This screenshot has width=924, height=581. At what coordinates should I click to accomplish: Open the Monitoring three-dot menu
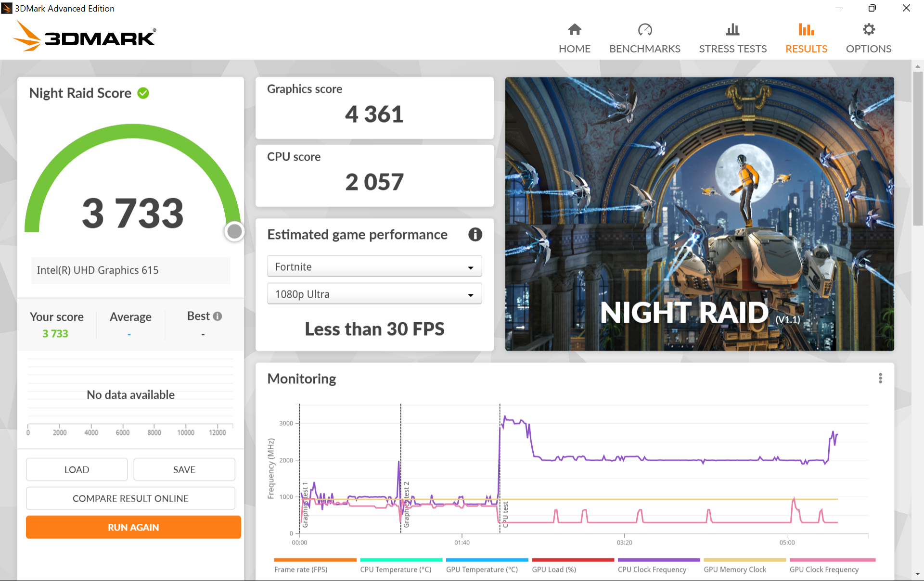pos(880,379)
